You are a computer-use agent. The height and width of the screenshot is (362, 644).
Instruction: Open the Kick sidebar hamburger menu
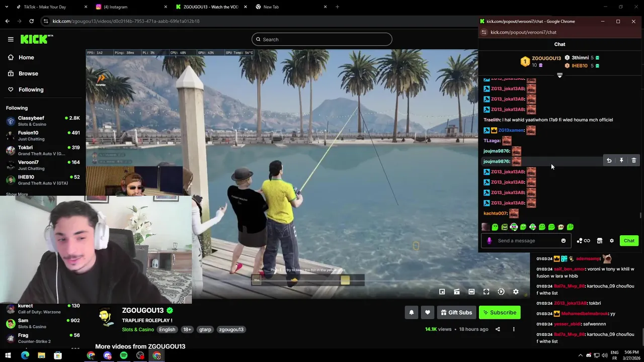click(11, 39)
